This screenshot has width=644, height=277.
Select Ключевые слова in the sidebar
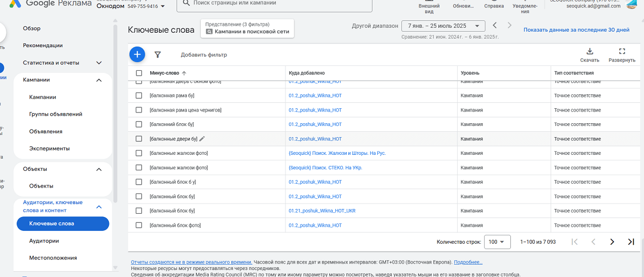click(63, 223)
